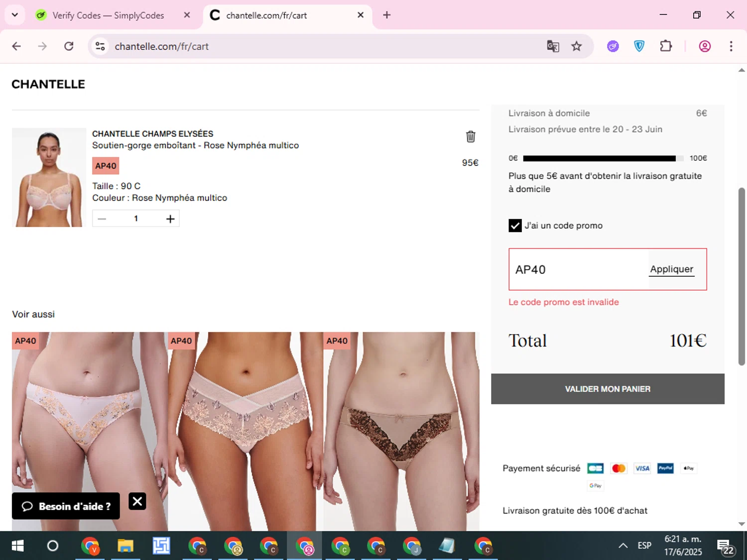This screenshot has height=560, width=747.
Task: Open the Cortana search circle on taskbar
Action: [x=52, y=546]
